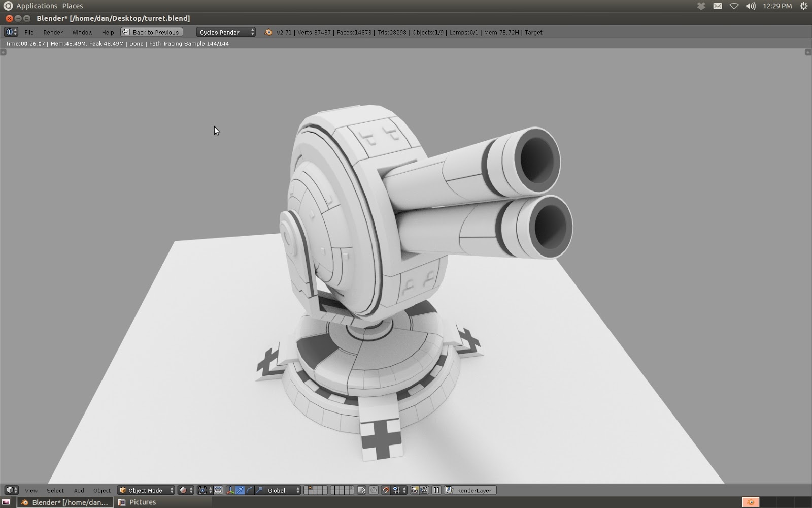Click the OpenGL render camera icon
812x508 pixels.
pos(414,490)
